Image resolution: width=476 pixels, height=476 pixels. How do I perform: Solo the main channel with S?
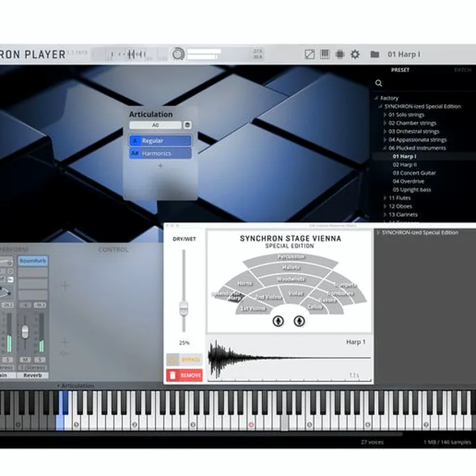click(7, 360)
